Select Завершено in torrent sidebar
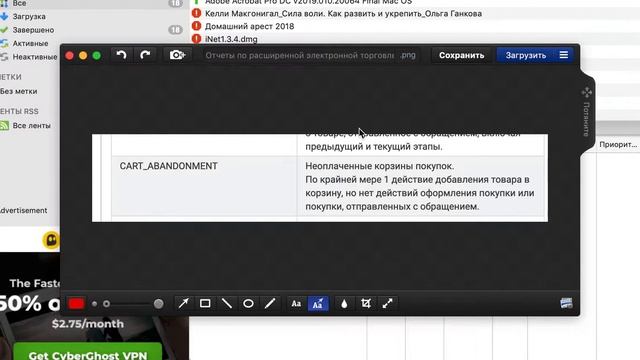 click(33, 30)
